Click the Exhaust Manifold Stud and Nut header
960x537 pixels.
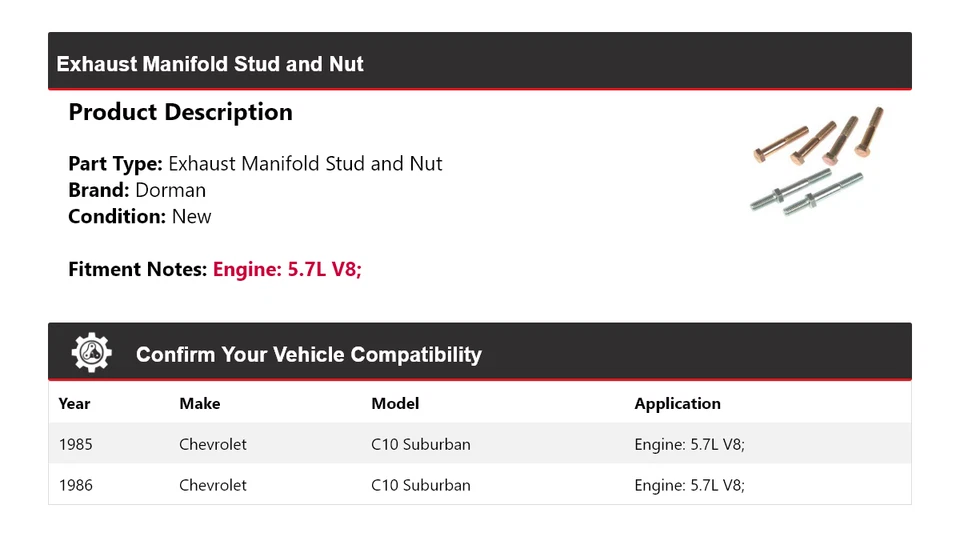click(x=210, y=64)
